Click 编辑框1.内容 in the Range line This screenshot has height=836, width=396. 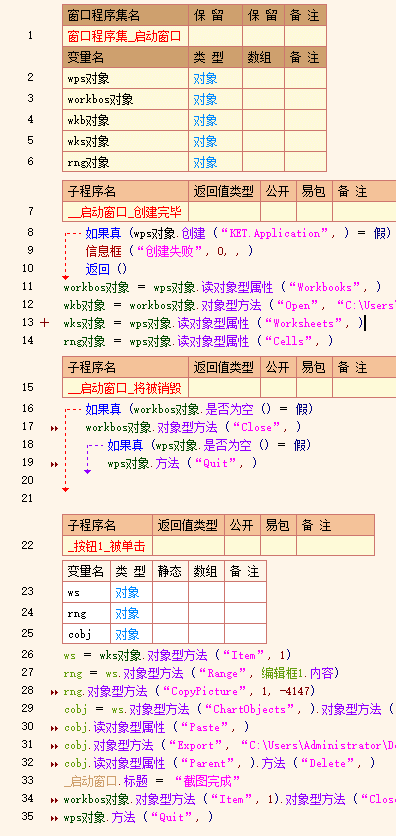pos(297,673)
